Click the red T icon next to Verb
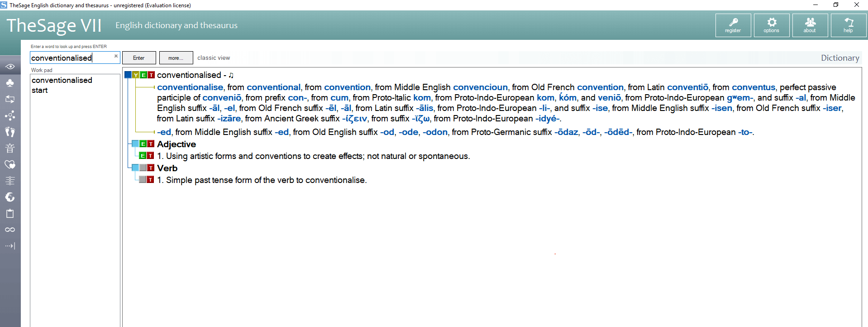 [x=151, y=168]
